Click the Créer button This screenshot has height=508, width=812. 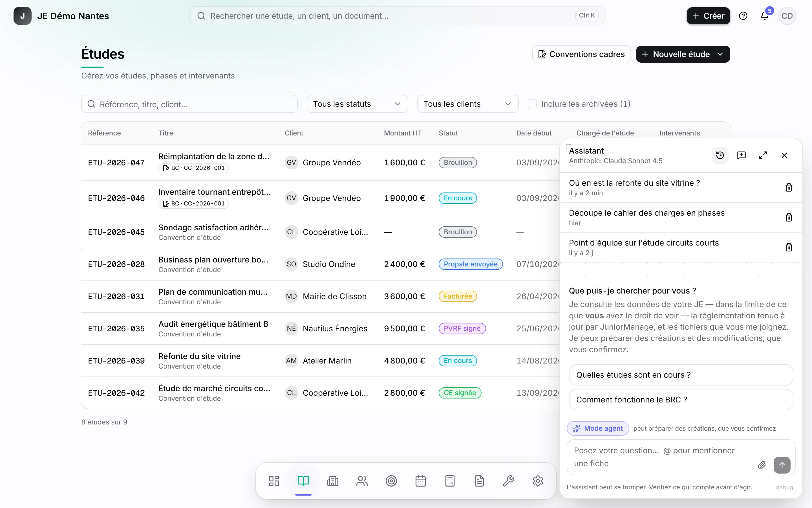[708, 16]
